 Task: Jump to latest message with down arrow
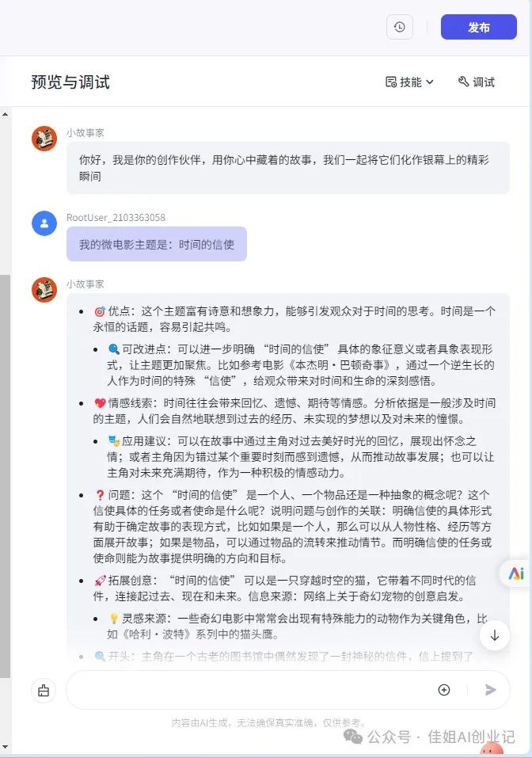point(494,636)
